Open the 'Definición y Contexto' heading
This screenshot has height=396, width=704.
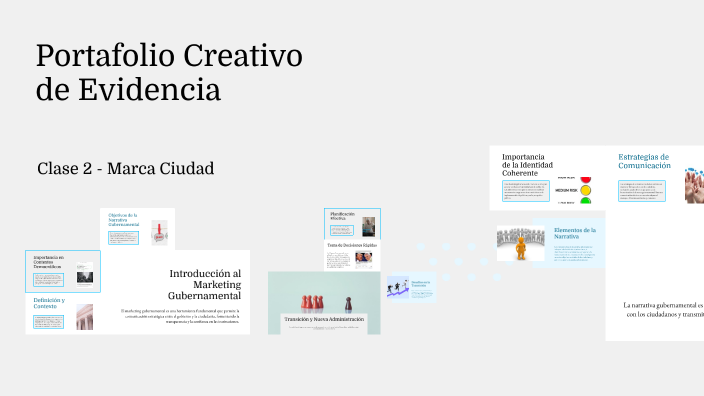point(49,303)
